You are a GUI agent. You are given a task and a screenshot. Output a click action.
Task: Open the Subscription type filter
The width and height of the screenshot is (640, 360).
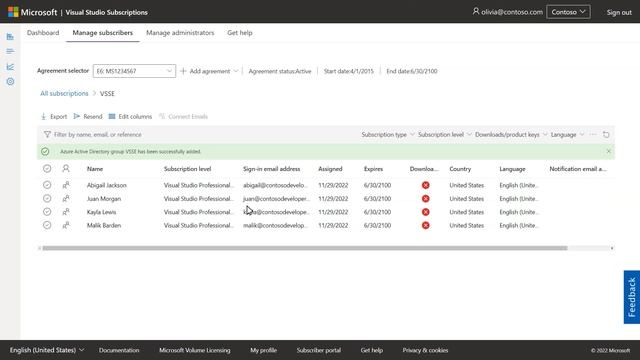tap(388, 134)
